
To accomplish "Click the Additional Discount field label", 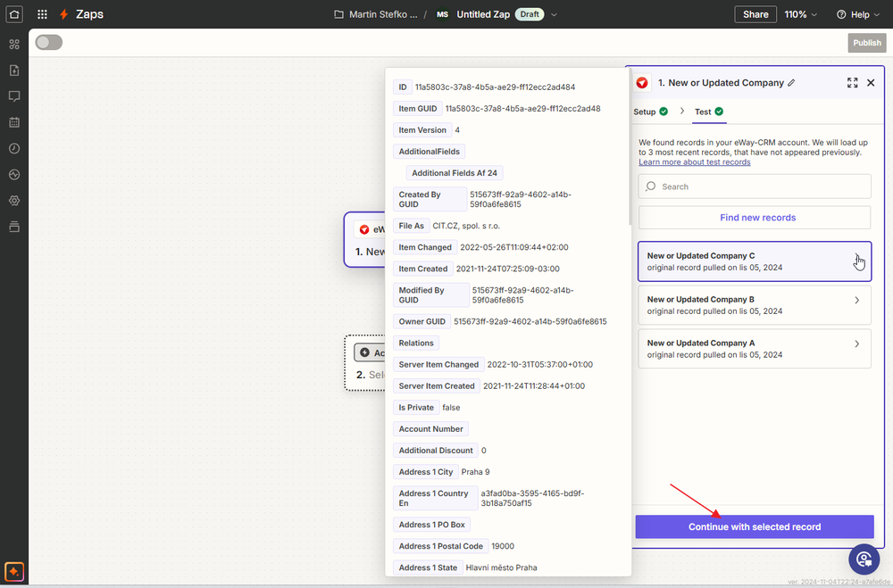I will point(436,451).
